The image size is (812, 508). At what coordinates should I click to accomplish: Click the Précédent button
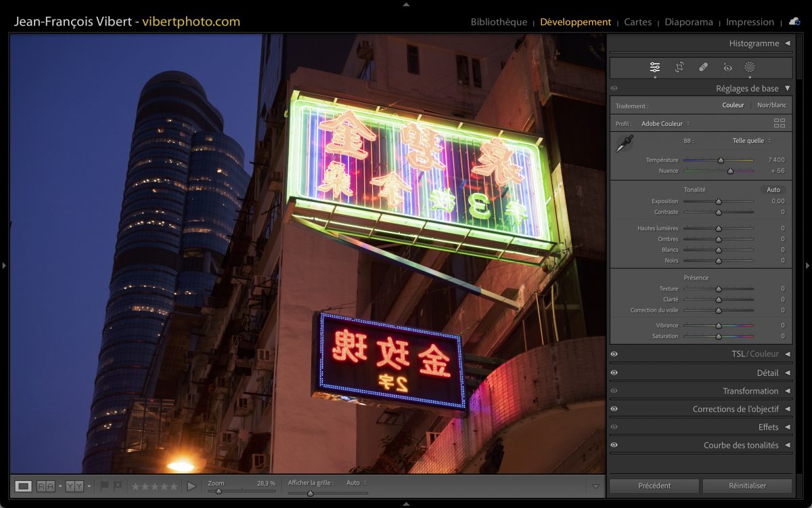654,486
